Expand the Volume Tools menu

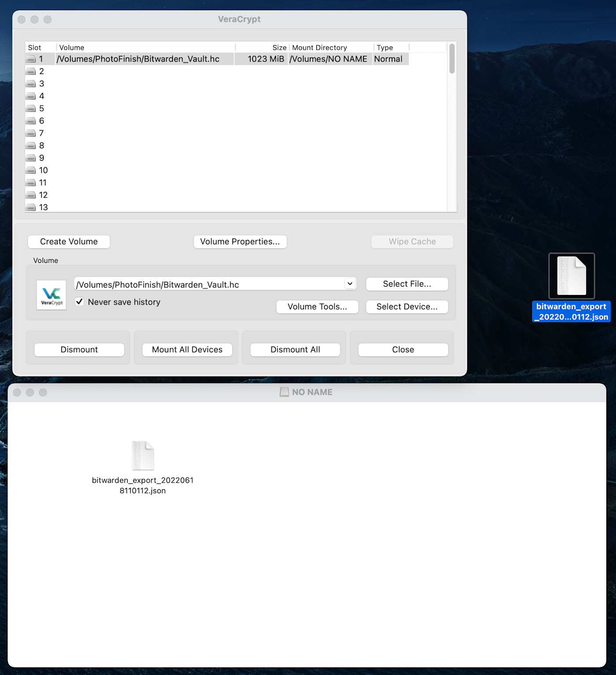click(x=317, y=306)
